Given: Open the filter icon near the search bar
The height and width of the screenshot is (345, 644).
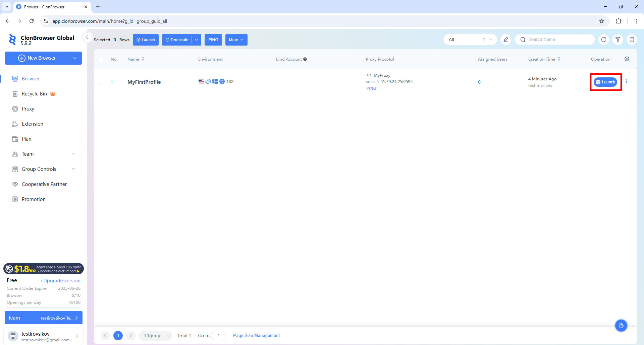Looking at the screenshot, I should point(618,40).
